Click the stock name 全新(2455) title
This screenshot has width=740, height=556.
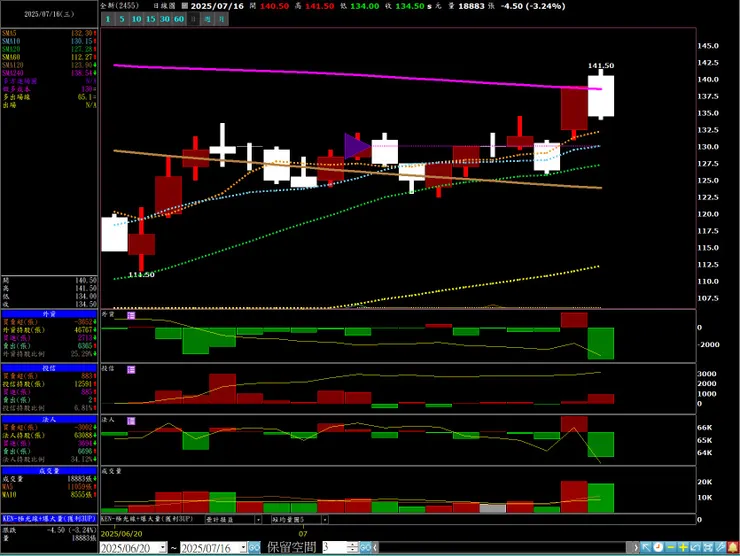pos(119,6)
